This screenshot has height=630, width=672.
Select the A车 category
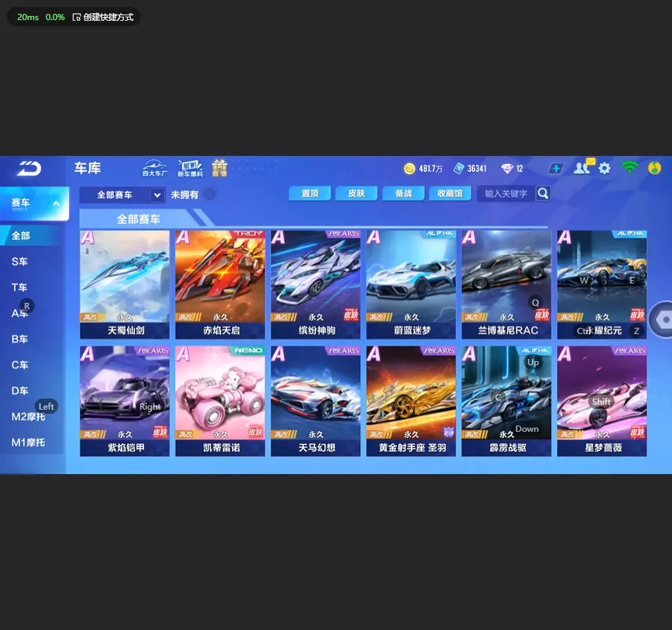point(19,313)
